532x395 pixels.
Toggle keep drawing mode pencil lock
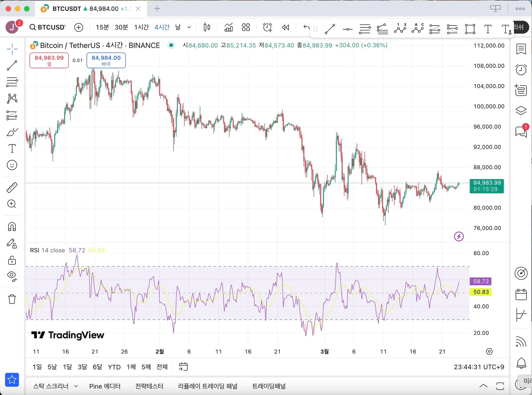point(12,244)
